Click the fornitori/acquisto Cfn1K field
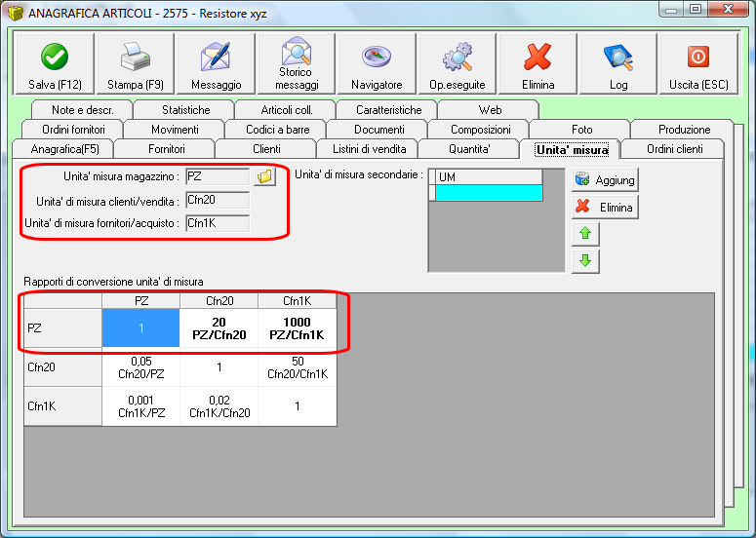756x538 pixels. click(x=218, y=223)
